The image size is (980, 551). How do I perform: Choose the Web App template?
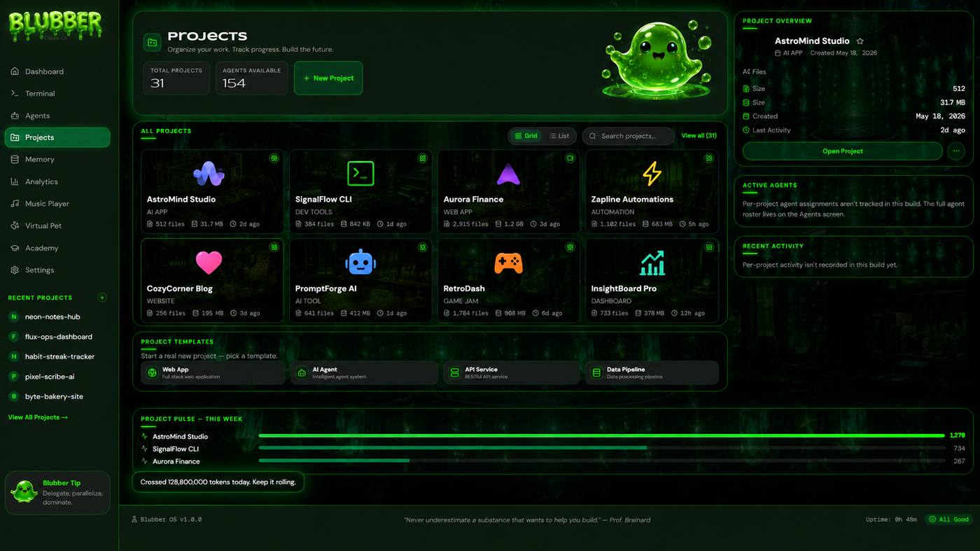click(213, 372)
